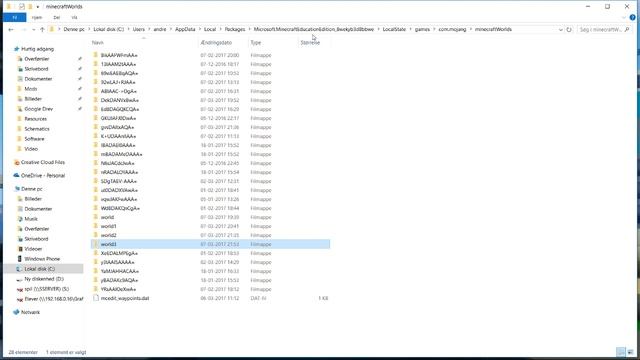Go up one folder level arrow
The height and width of the screenshot is (360, 640).
(42, 29)
